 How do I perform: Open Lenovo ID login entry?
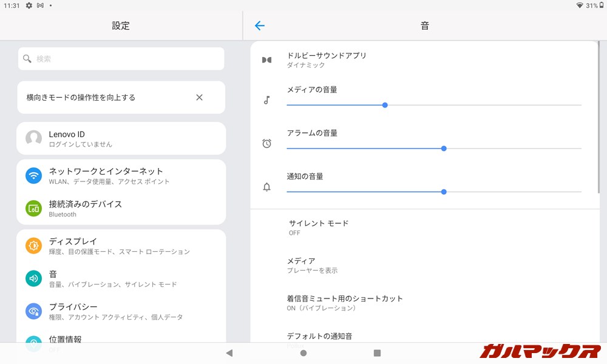coord(121,138)
